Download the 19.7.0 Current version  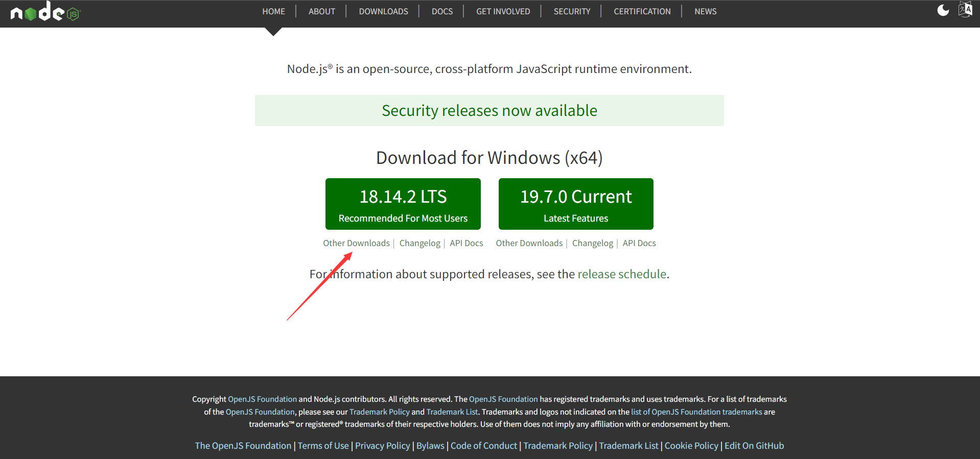576,204
